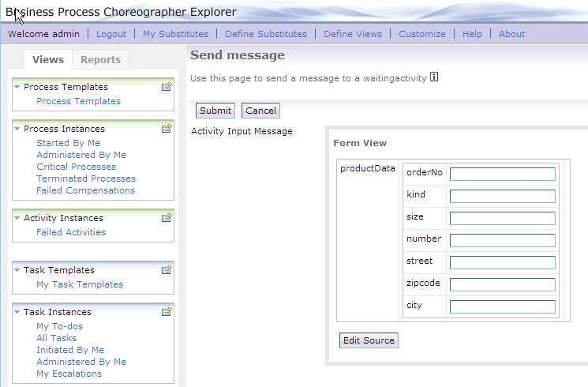Open the My Escalations link

pos(69,374)
